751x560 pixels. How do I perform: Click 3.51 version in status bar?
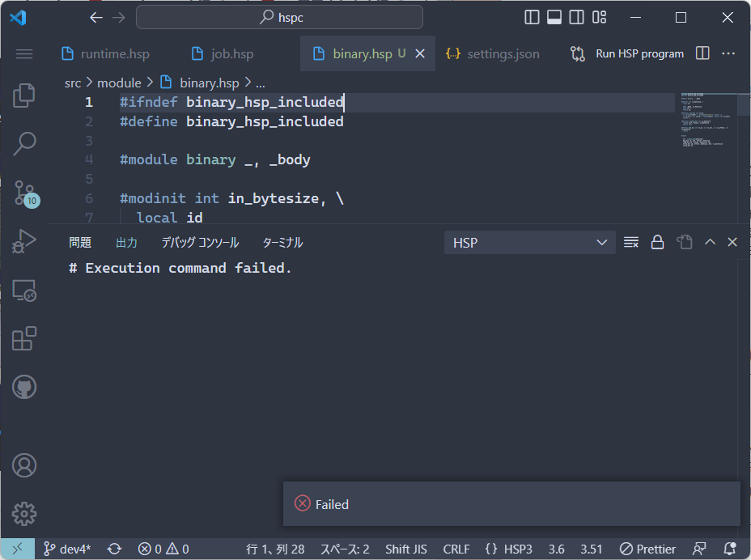[x=591, y=549]
